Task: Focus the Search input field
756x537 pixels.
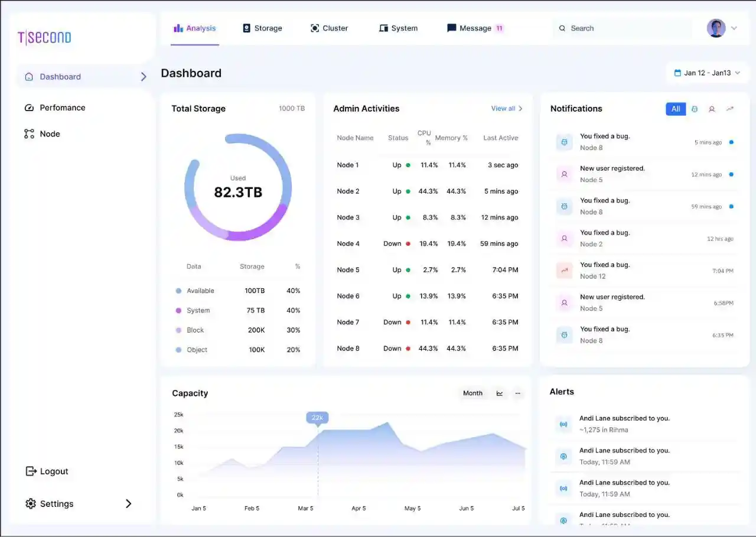Action: tap(621, 28)
